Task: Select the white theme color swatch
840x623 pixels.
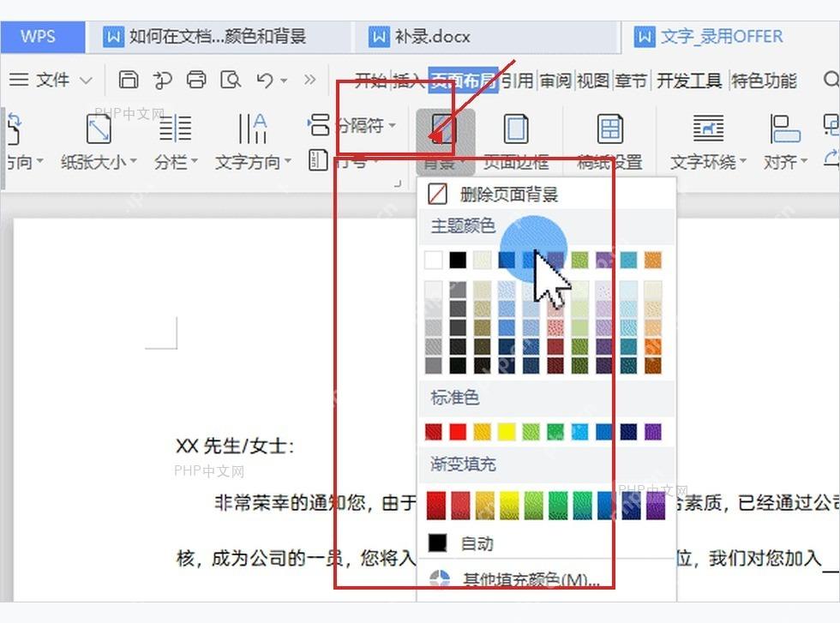Action: [x=434, y=260]
